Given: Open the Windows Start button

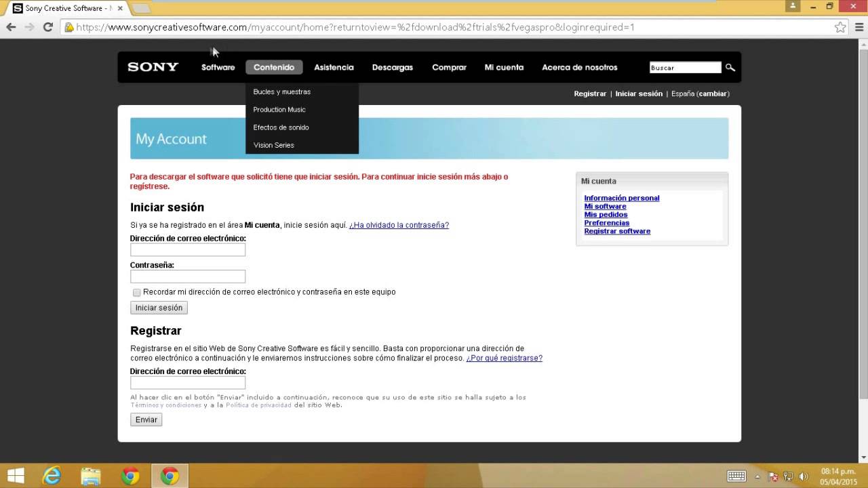Looking at the screenshot, I should [16, 476].
